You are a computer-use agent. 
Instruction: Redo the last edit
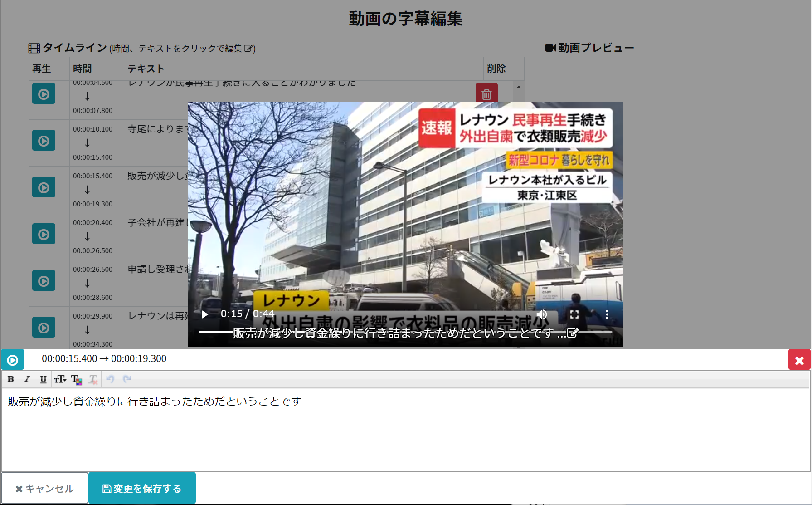[127, 379]
